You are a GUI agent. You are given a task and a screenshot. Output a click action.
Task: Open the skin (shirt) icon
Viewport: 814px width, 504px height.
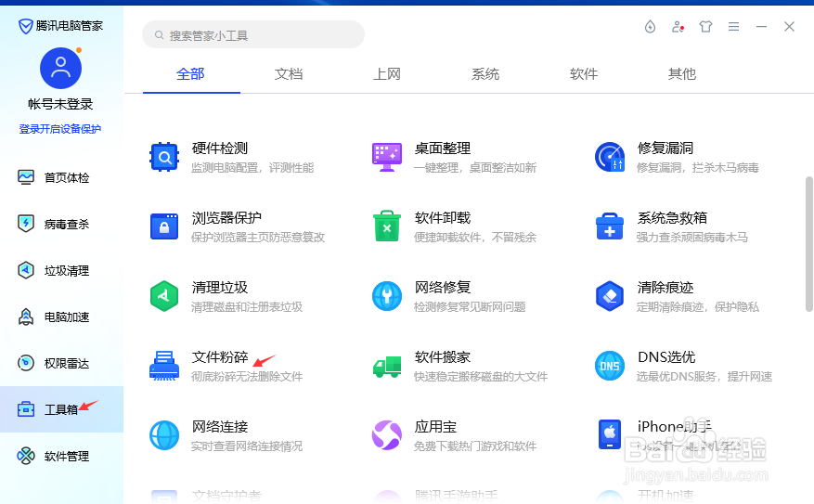705,27
